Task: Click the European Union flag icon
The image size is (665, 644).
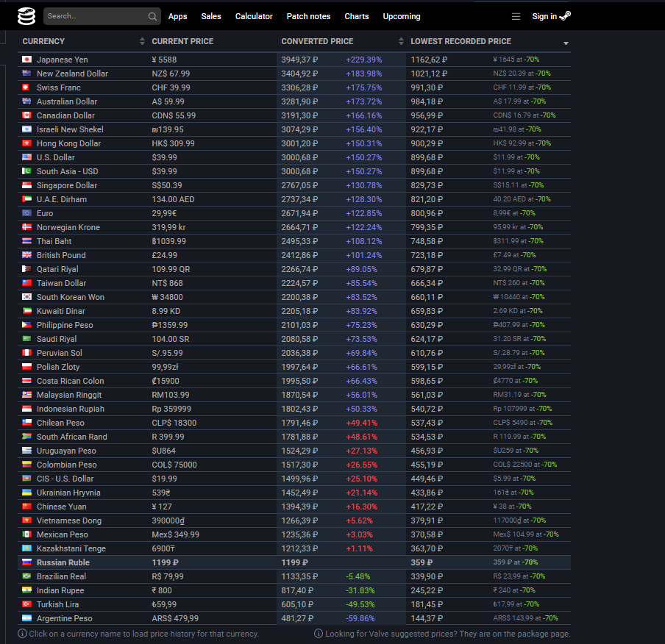Action: coord(26,213)
